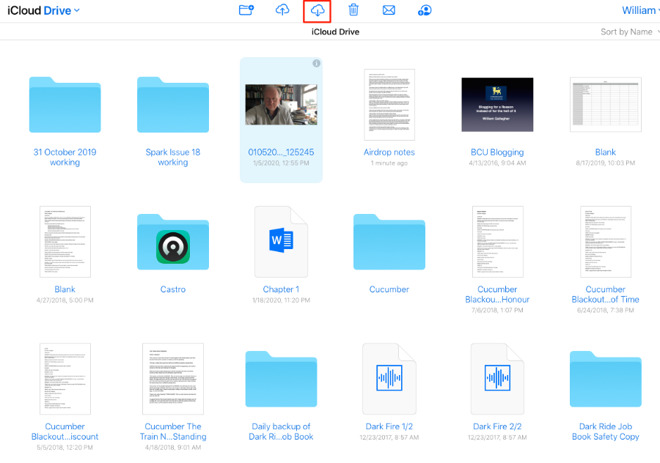Email the selected file via envelope icon
660x463 pixels.
[389, 10]
